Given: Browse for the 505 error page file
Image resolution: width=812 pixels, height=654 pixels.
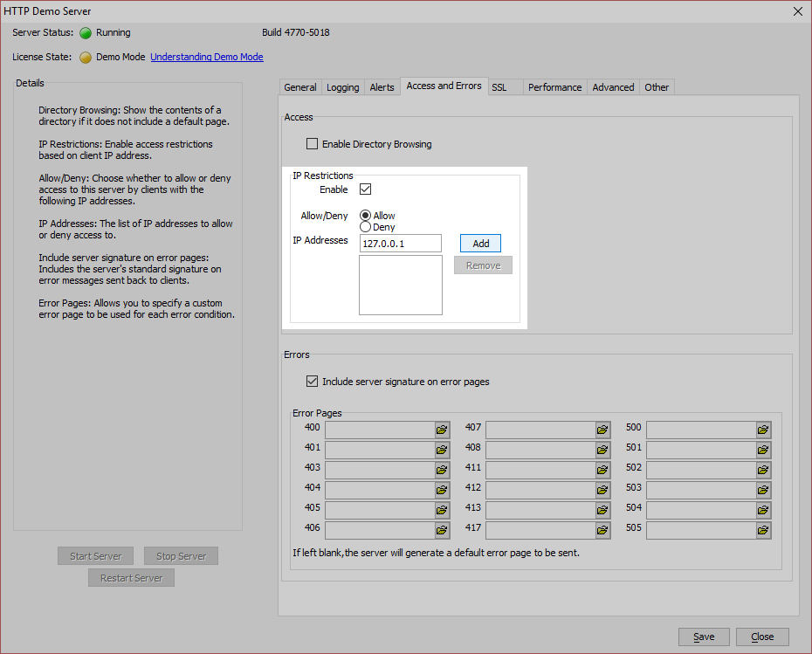Looking at the screenshot, I should coord(763,530).
